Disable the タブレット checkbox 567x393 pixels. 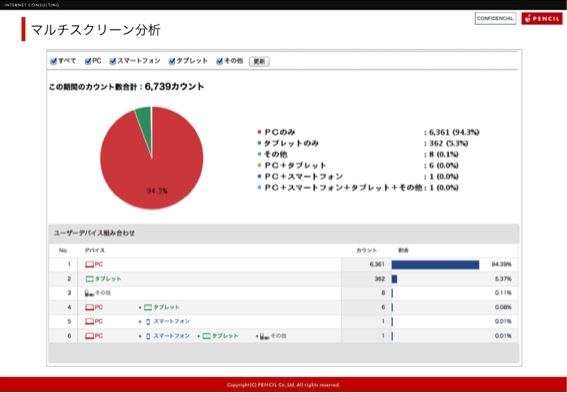point(172,61)
